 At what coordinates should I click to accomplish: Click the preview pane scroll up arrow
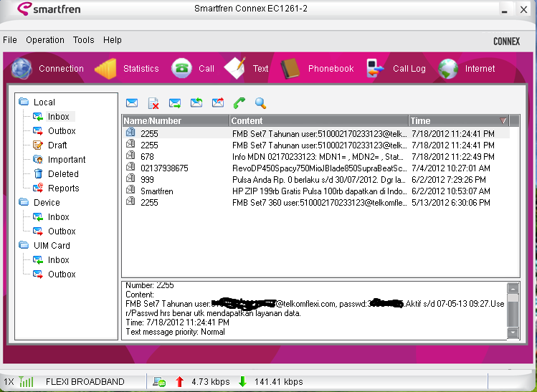[513, 288]
